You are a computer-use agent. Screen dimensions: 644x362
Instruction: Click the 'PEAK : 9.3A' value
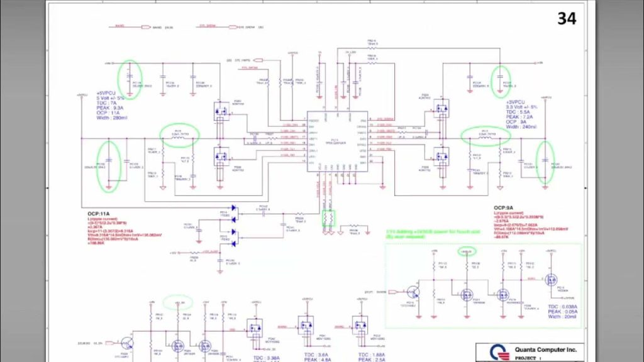109,108
